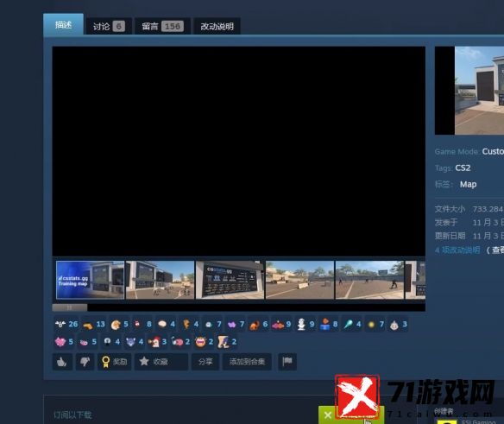Image resolution: width=504 pixels, height=424 pixels.
Task: Switch to the 讨论 discussions tab
Action: (109, 26)
